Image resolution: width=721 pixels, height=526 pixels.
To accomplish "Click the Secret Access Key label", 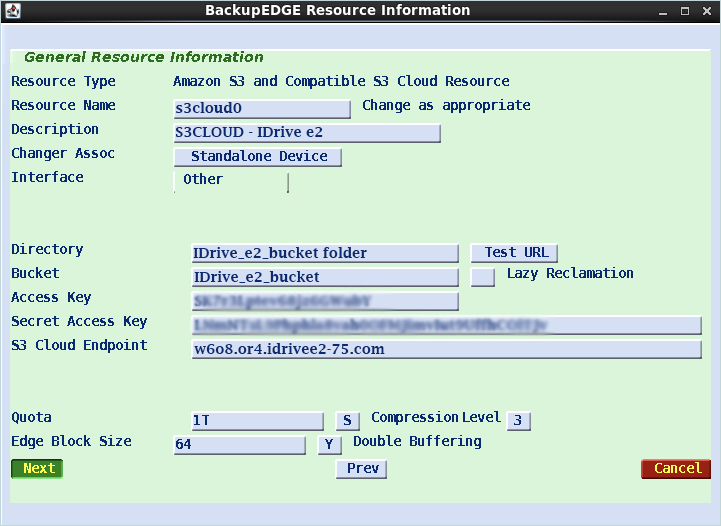I will coord(79,321).
